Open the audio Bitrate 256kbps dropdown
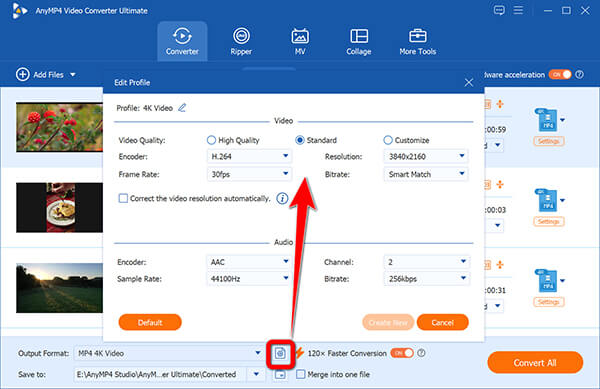This screenshot has width=600, height=389. click(x=427, y=278)
